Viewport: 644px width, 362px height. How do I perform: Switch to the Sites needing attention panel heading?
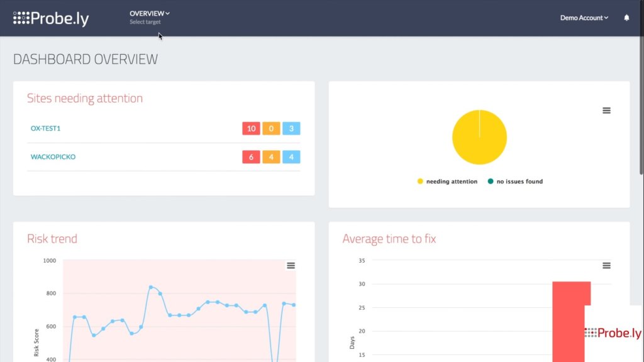pyautogui.click(x=85, y=98)
